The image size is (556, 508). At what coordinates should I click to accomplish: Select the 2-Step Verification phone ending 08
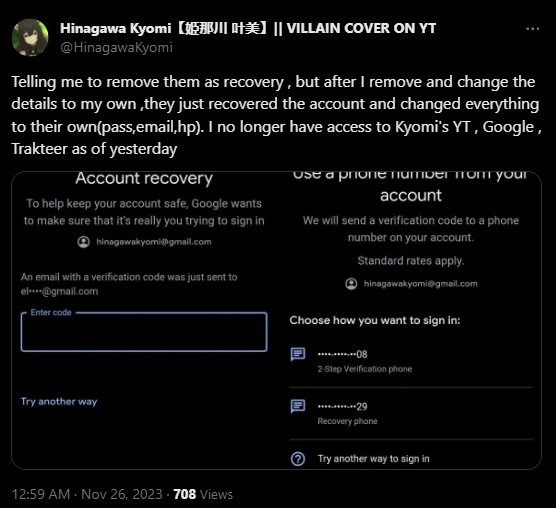coord(411,361)
